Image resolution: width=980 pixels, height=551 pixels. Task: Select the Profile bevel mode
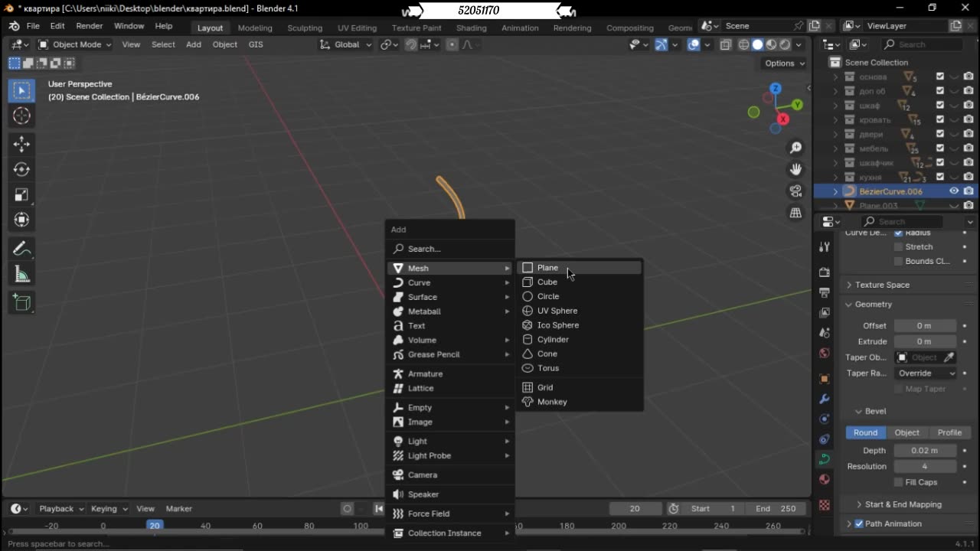coord(949,432)
